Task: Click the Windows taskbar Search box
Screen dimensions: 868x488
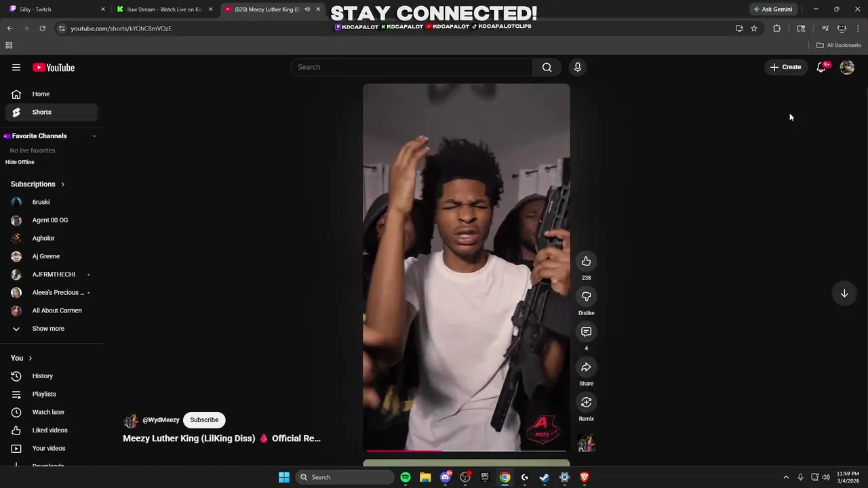Action: tap(346, 477)
